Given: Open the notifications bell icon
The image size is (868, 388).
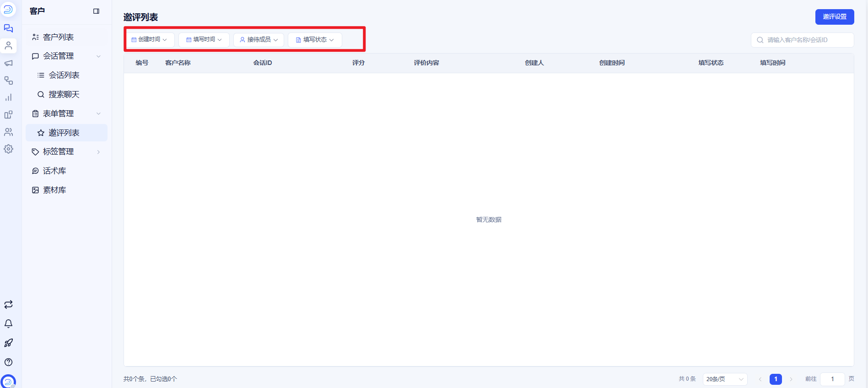Looking at the screenshot, I should click(8, 324).
